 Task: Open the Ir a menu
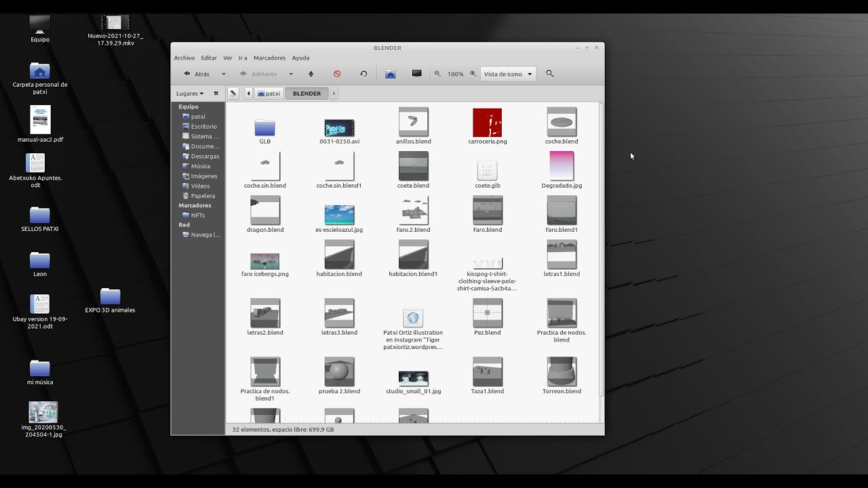[x=243, y=58]
